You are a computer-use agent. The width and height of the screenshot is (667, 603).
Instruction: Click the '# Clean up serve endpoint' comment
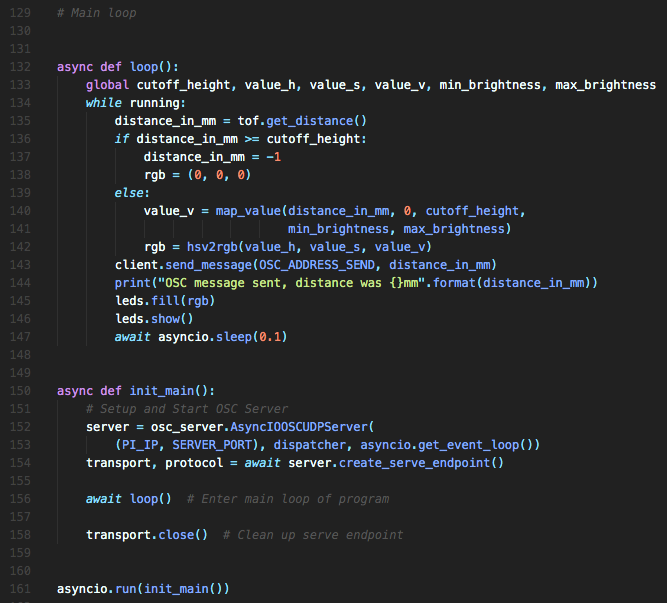313,535
